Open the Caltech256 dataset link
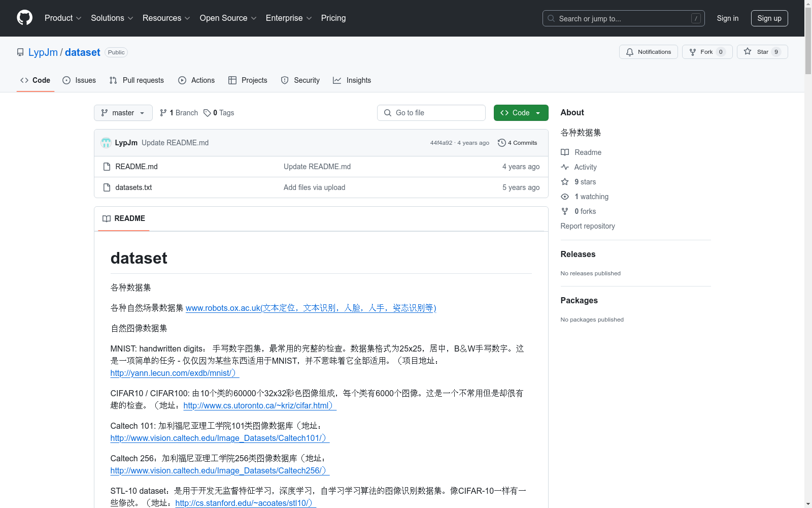Screen dimensions: 812x508 coord(220,470)
